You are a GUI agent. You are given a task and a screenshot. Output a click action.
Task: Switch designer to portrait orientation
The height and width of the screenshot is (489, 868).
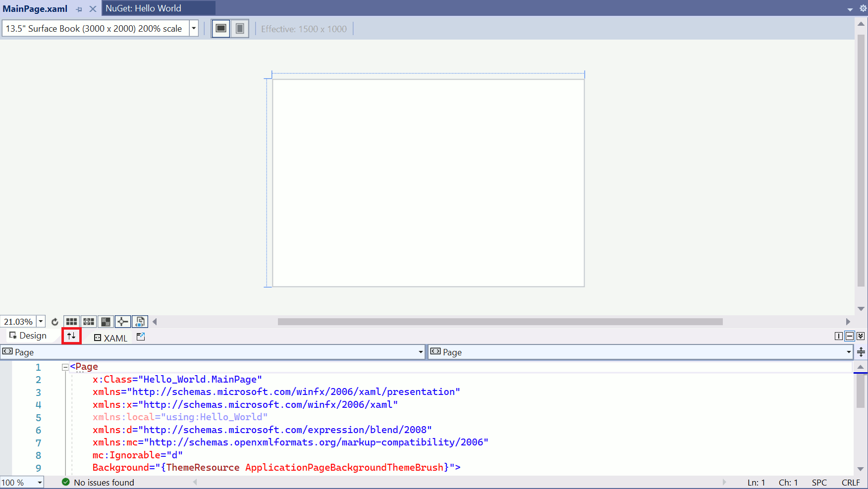pos(240,29)
